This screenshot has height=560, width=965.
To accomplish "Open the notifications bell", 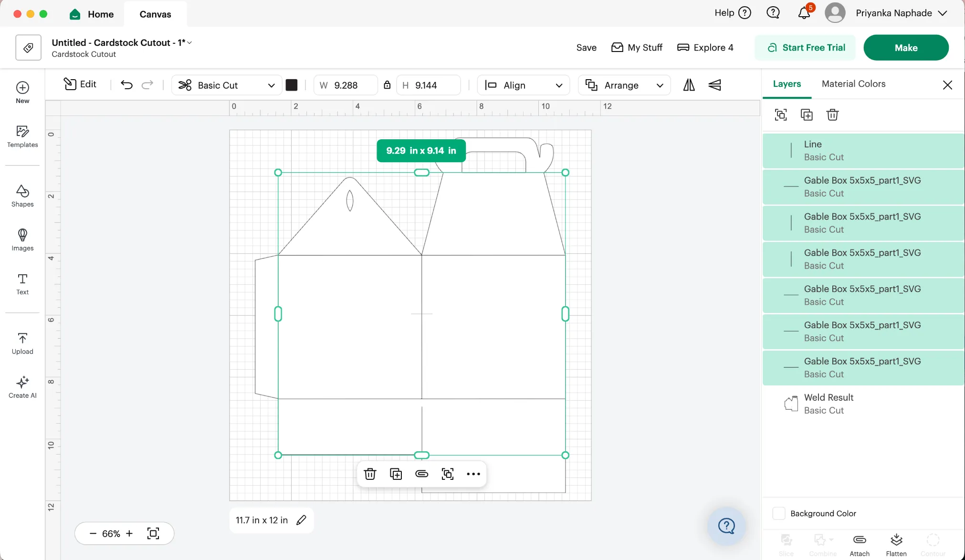I will [804, 13].
